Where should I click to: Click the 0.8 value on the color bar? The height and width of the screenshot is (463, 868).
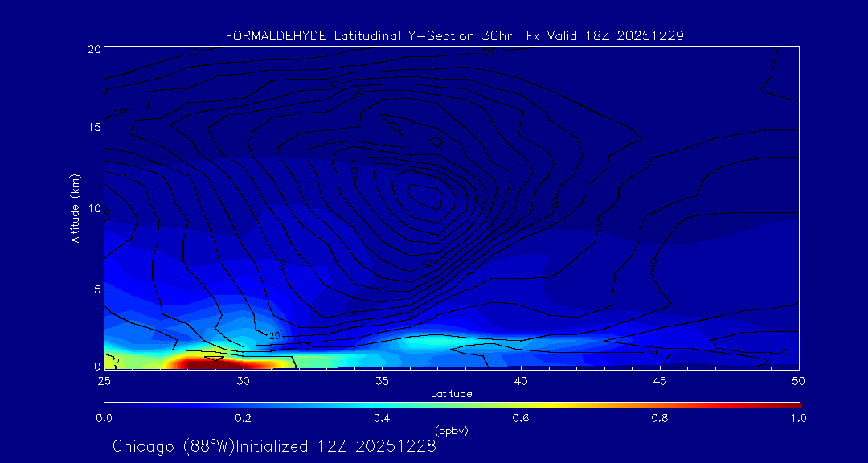point(660,418)
